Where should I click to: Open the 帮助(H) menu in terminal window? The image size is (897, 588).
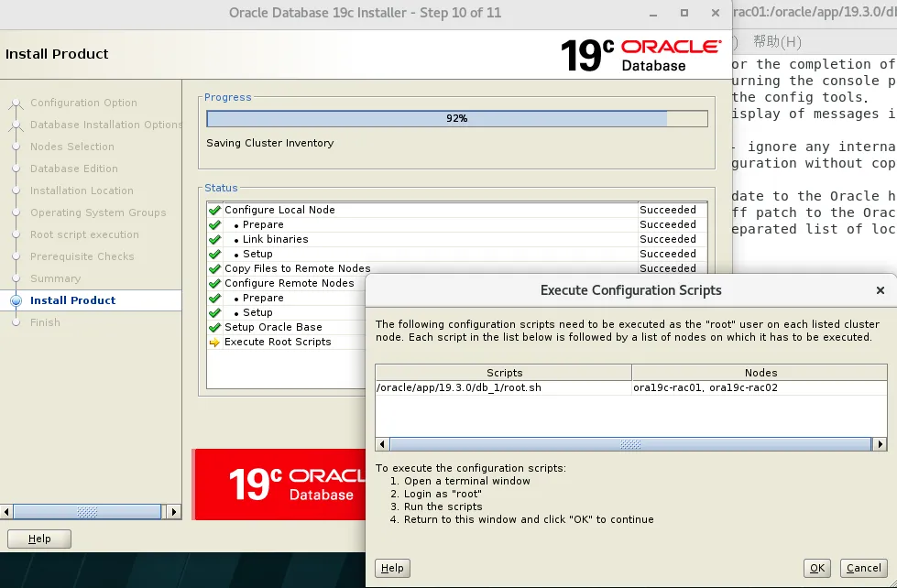(777, 42)
